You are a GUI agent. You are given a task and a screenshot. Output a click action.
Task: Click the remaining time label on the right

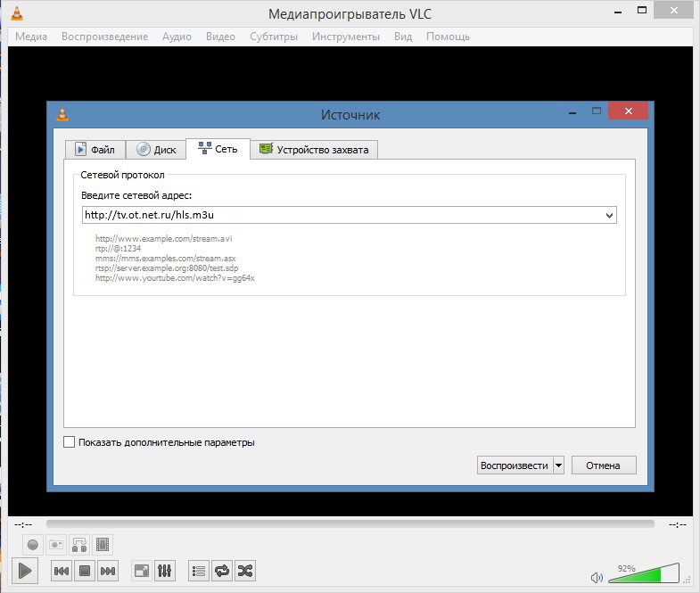[x=677, y=524]
